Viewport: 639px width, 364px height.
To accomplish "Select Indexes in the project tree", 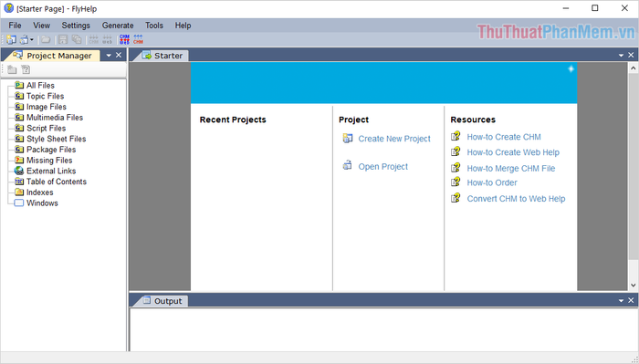I will [x=40, y=192].
